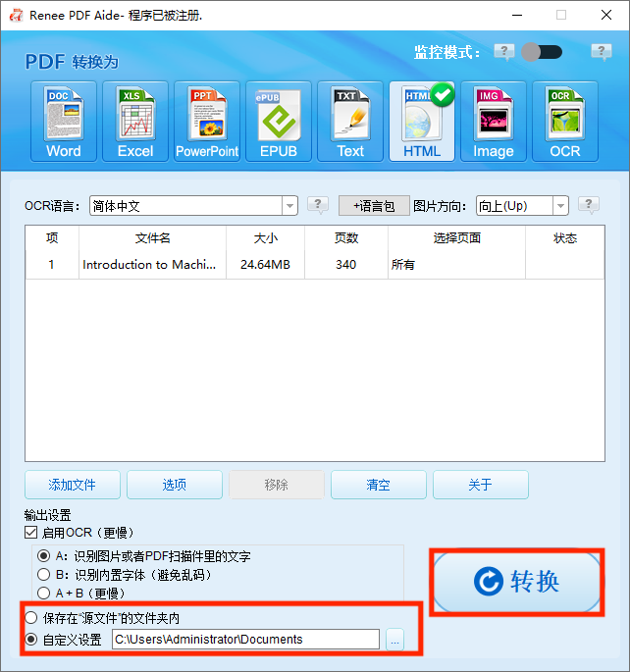This screenshot has height=672, width=630.
Task: Open the 关于 about dialog
Action: point(481,485)
